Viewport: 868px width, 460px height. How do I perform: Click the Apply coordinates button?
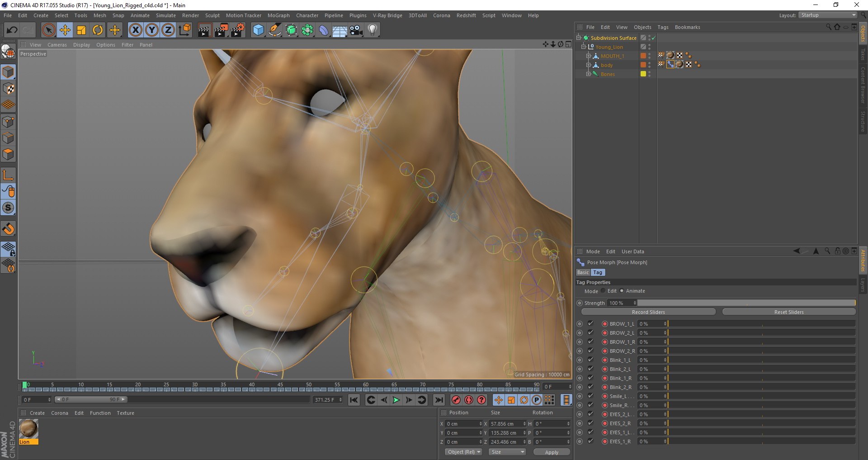click(x=552, y=452)
